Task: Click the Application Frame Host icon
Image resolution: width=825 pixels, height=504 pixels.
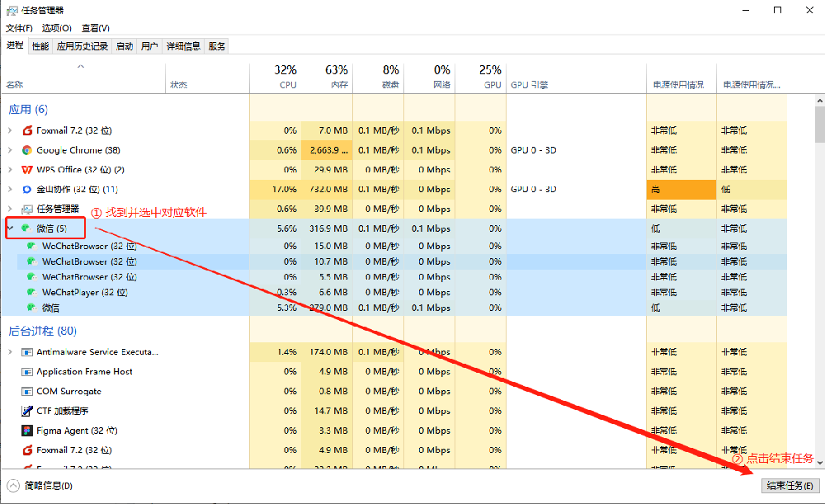Action: tap(27, 371)
